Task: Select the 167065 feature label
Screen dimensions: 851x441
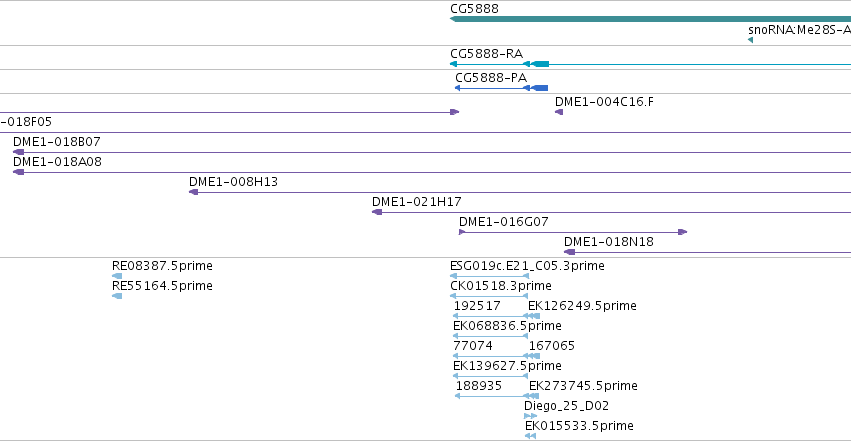Action: point(552,346)
